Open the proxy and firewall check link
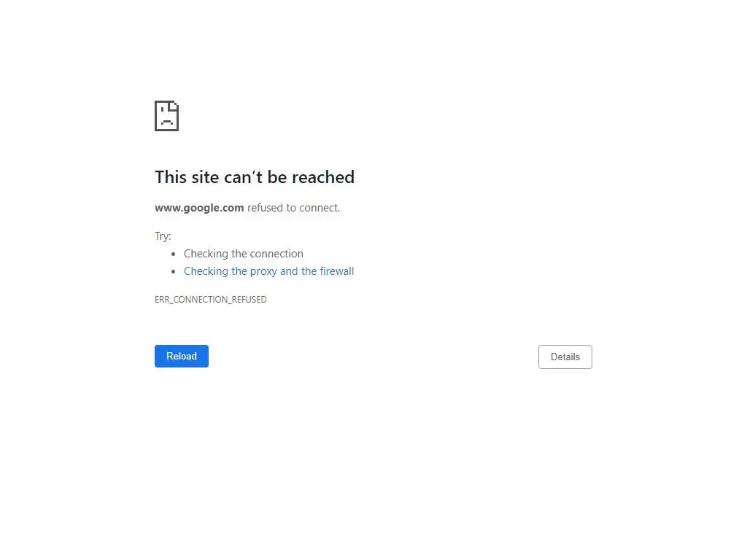Viewport: 747px width, 560px height. tap(268, 271)
